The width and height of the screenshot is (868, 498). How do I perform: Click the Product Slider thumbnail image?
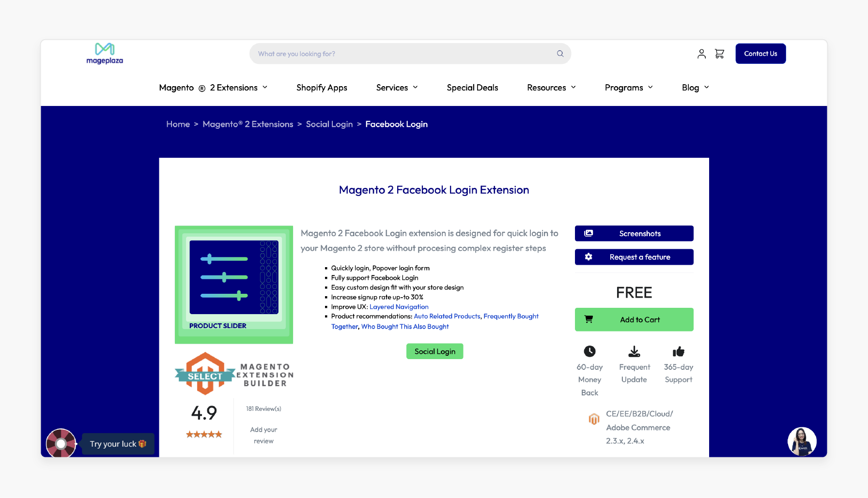pyautogui.click(x=234, y=285)
